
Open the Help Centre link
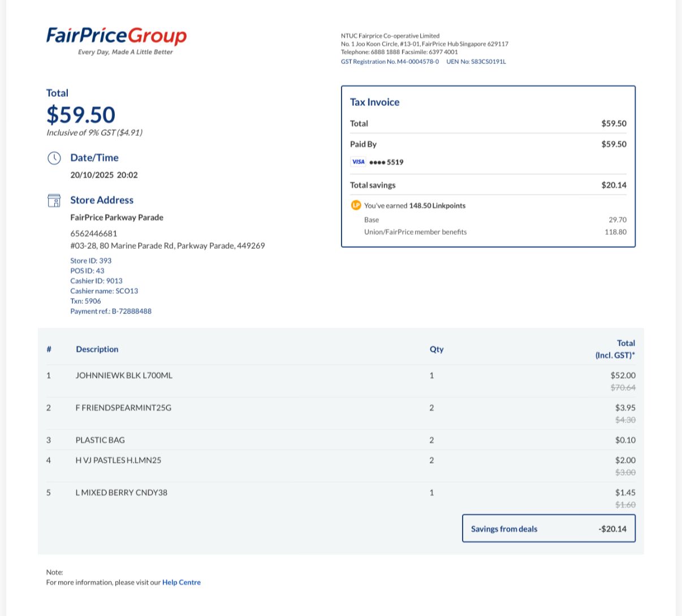tap(182, 582)
